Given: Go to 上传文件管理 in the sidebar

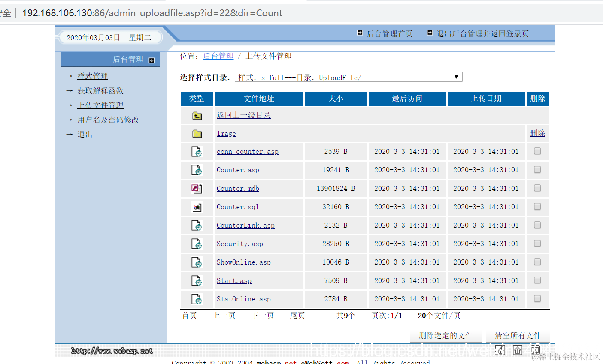Looking at the screenshot, I should [x=100, y=105].
